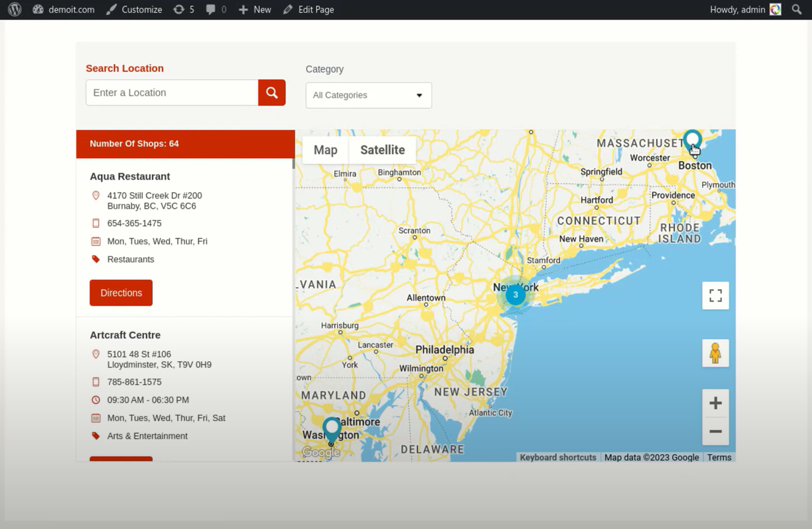Click the admin bar search icon
812x529 pixels.
tap(796, 9)
